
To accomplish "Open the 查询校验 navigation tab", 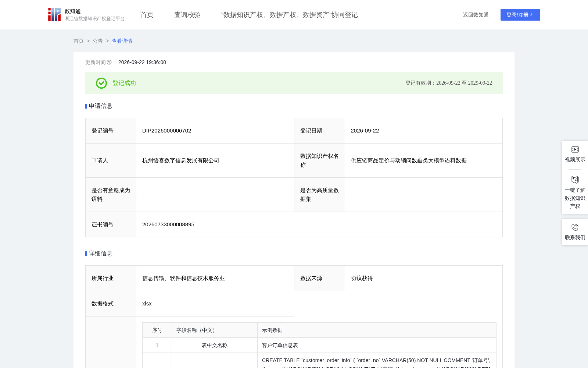I will [187, 15].
